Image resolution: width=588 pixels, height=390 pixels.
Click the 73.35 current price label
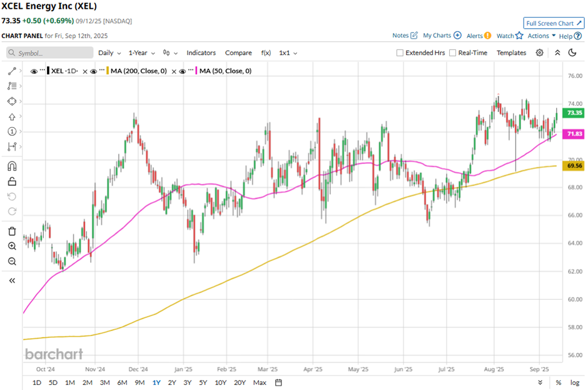[574, 113]
